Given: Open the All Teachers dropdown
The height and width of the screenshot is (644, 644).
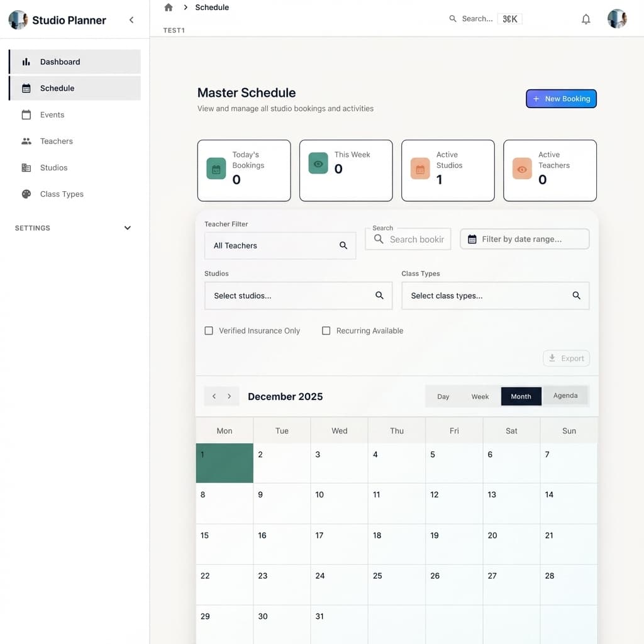Looking at the screenshot, I should point(279,245).
